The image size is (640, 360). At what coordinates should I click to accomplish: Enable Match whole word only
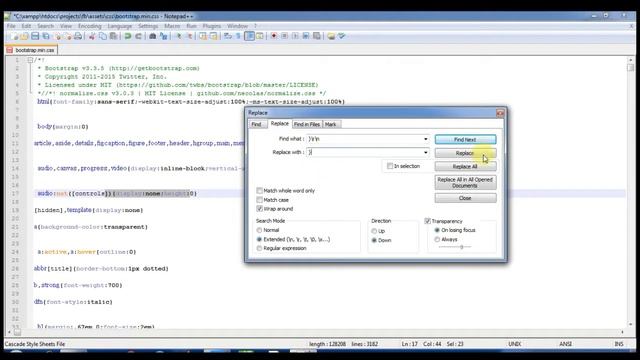260,191
